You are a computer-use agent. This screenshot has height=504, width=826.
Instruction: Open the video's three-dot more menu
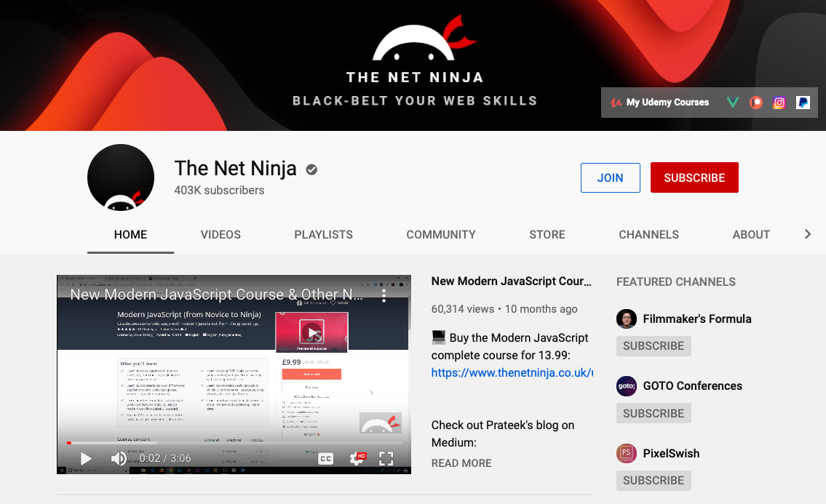coord(384,295)
